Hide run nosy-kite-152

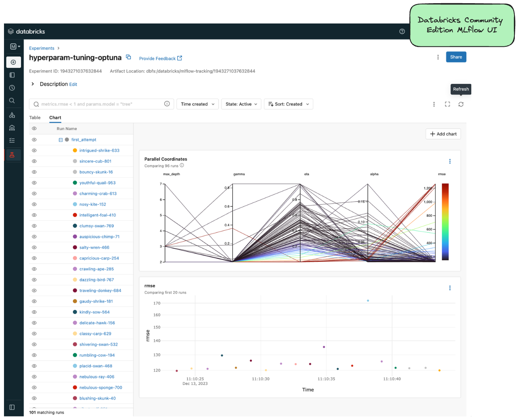pos(34,204)
